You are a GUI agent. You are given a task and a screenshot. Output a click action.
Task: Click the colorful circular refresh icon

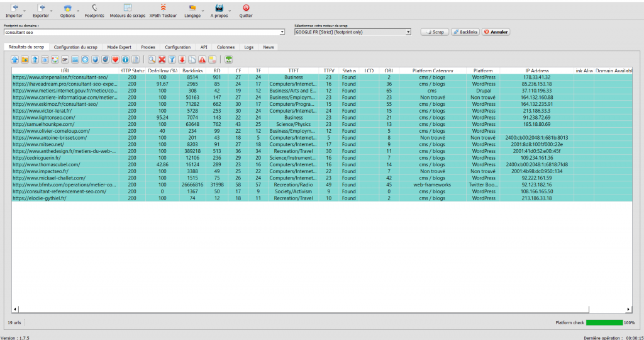coord(55,60)
